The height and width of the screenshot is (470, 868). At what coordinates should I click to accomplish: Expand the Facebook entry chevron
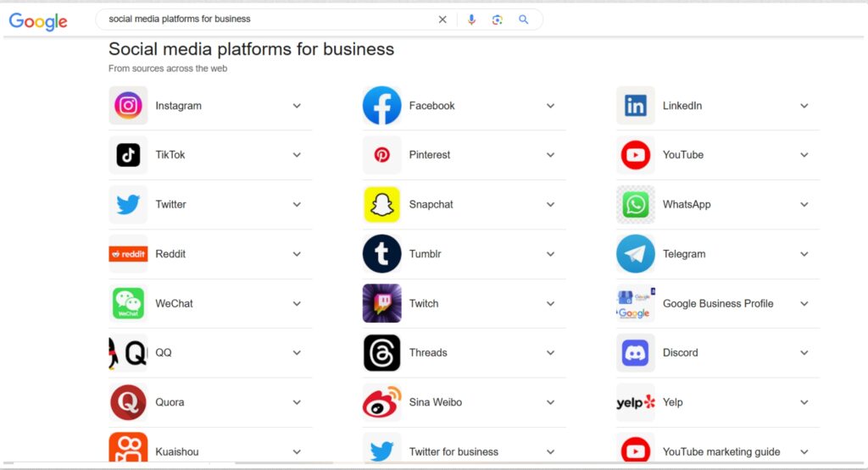(x=550, y=106)
